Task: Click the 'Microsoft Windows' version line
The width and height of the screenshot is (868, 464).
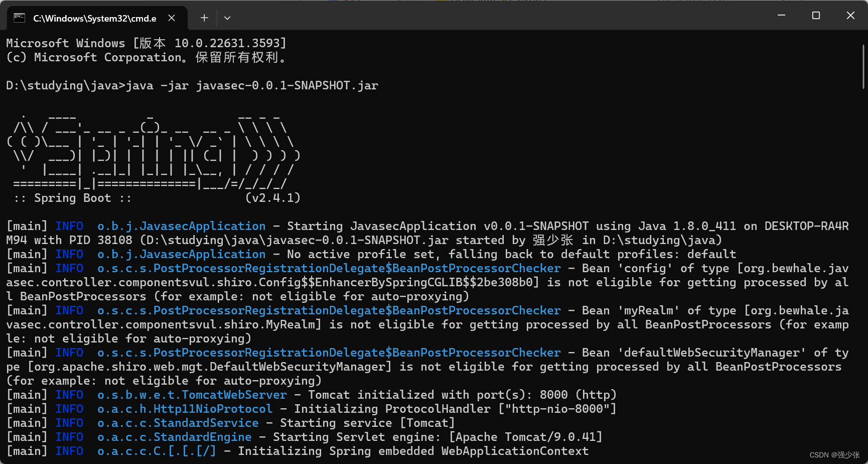Action: 146,43
